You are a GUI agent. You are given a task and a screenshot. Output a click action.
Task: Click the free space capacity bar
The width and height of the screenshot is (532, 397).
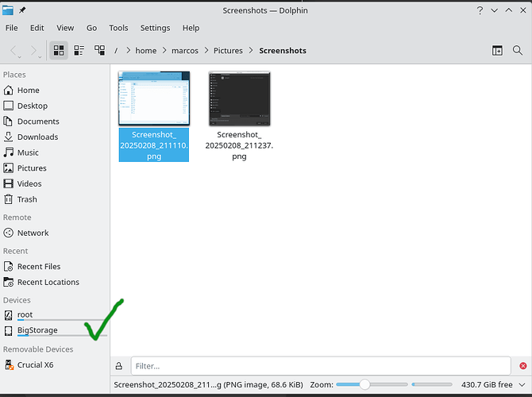click(x=432, y=384)
